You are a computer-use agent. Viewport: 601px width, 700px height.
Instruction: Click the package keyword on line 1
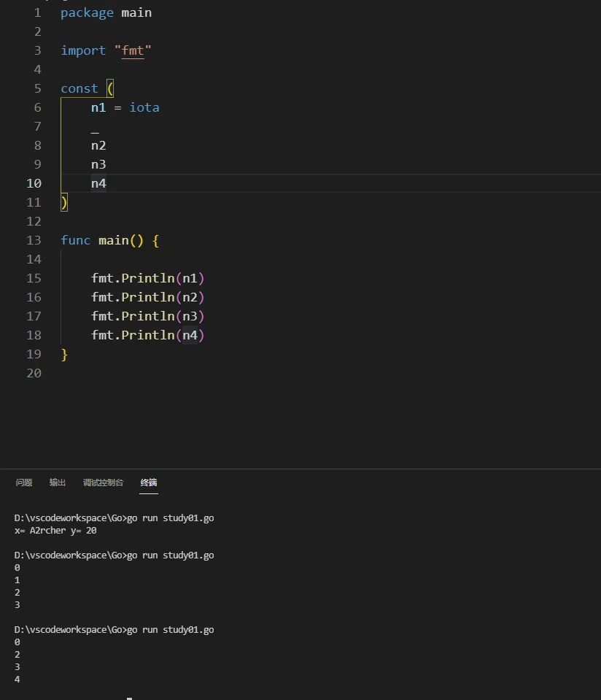87,13
